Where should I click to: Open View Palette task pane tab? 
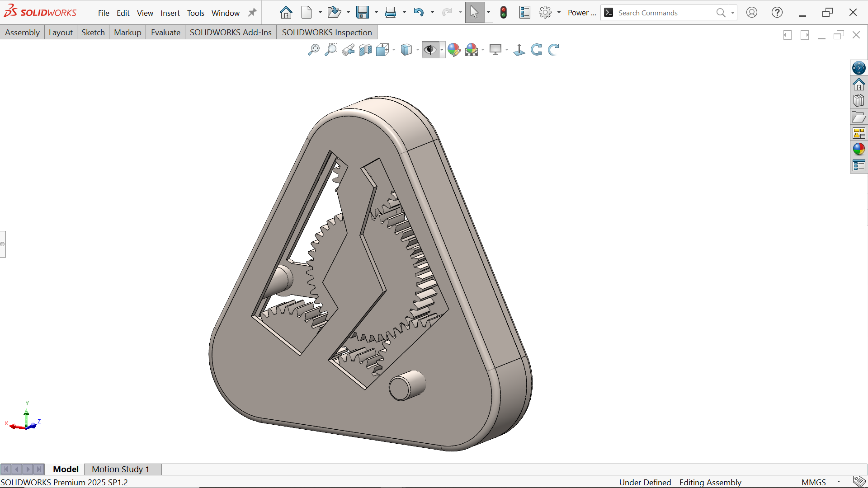(859, 133)
